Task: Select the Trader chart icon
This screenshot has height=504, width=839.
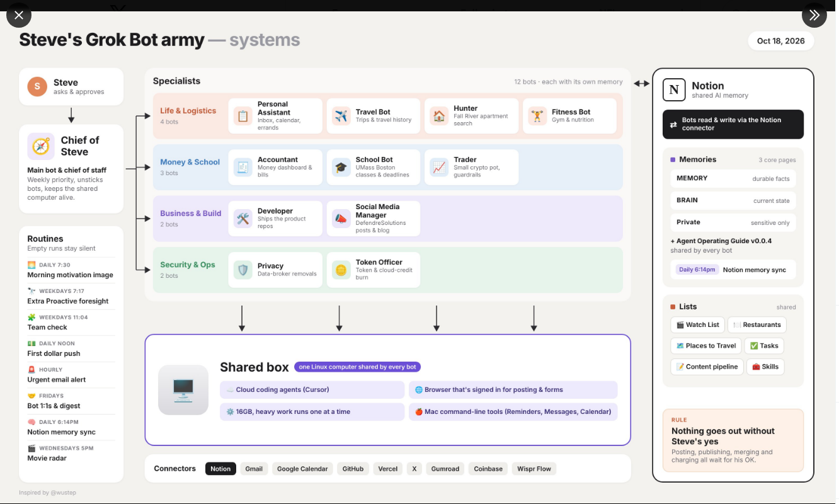Action: (x=439, y=168)
